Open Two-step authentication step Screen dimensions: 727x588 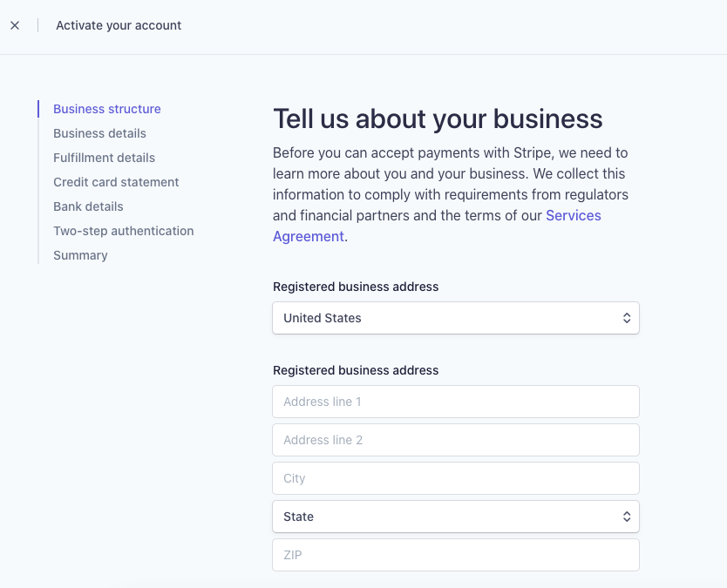(x=123, y=231)
